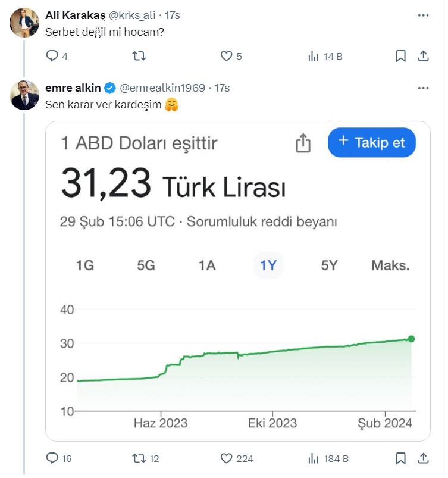
Task: Share Ali Karakaş's tweet
Action: click(423, 56)
